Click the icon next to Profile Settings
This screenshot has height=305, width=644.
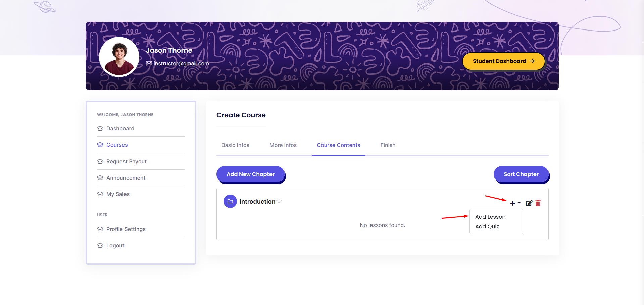click(100, 229)
